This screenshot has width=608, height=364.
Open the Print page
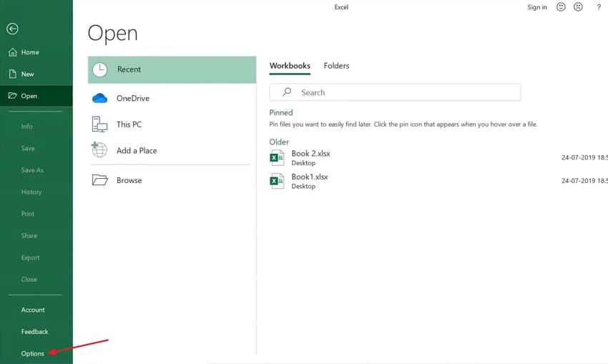tap(27, 214)
